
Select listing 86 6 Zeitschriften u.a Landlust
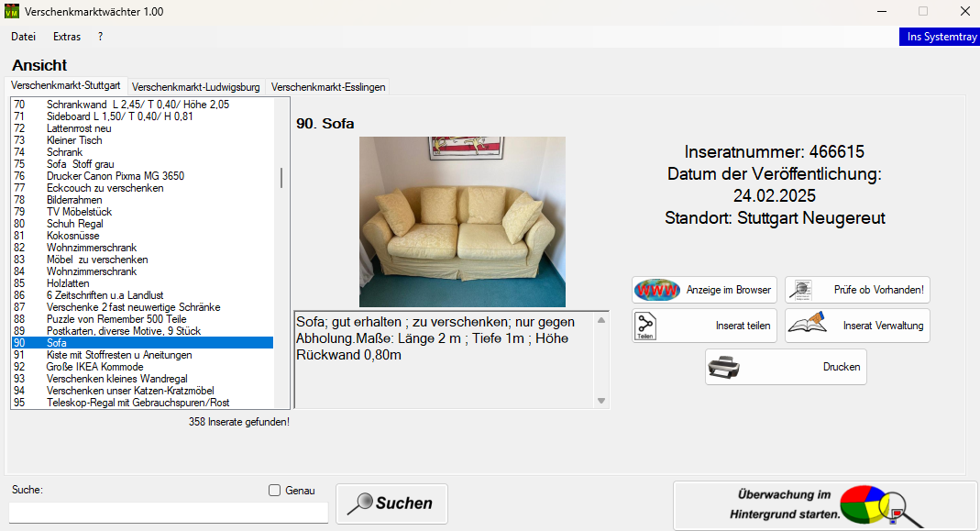point(142,294)
